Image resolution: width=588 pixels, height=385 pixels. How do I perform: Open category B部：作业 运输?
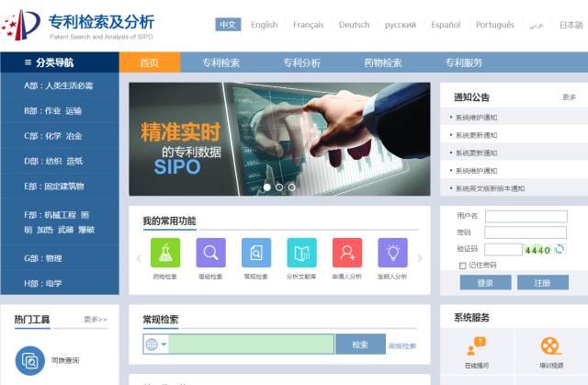click(60, 110)
